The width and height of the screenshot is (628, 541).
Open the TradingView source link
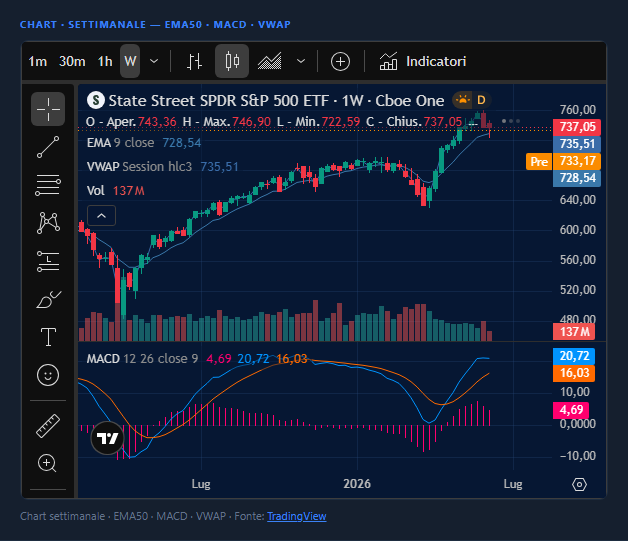[297, 517]
